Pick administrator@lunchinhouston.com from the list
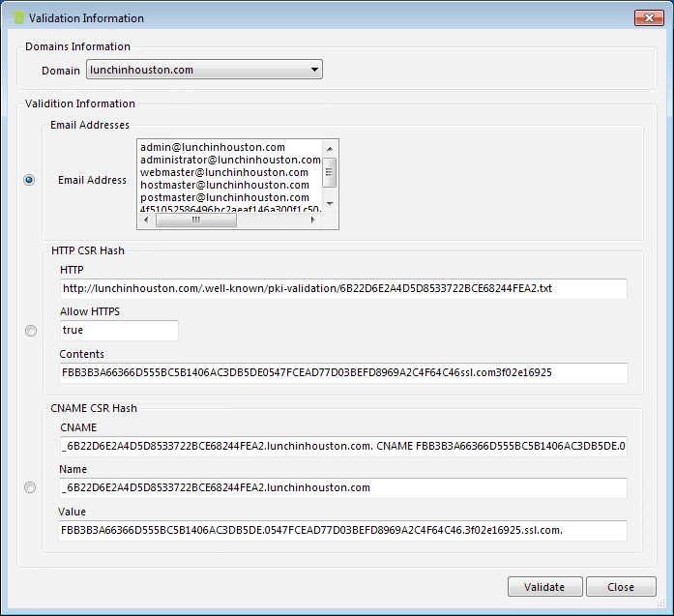Image resolution: width=674 pixels, height=616 pixels. click(230, 160)
